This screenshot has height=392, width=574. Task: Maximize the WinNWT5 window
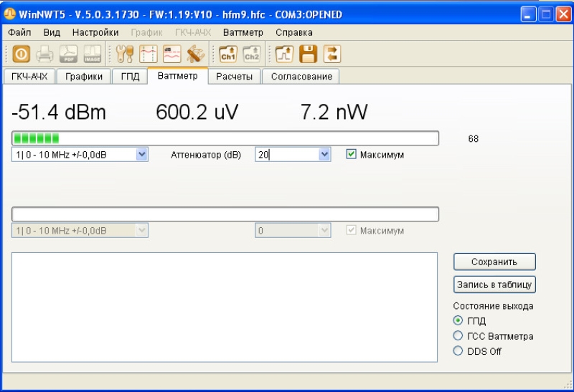[546, 14]
